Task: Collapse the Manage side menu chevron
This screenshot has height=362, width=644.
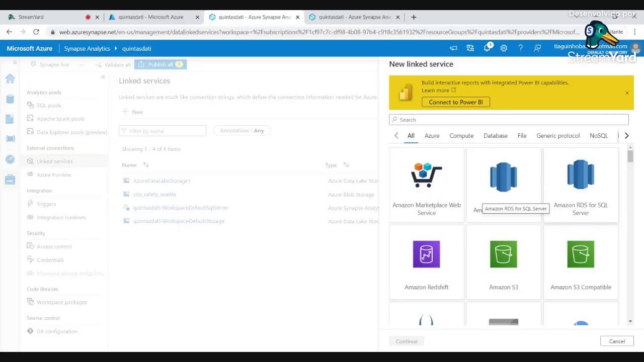Action: pyautogui.click(x=103, y=77)
